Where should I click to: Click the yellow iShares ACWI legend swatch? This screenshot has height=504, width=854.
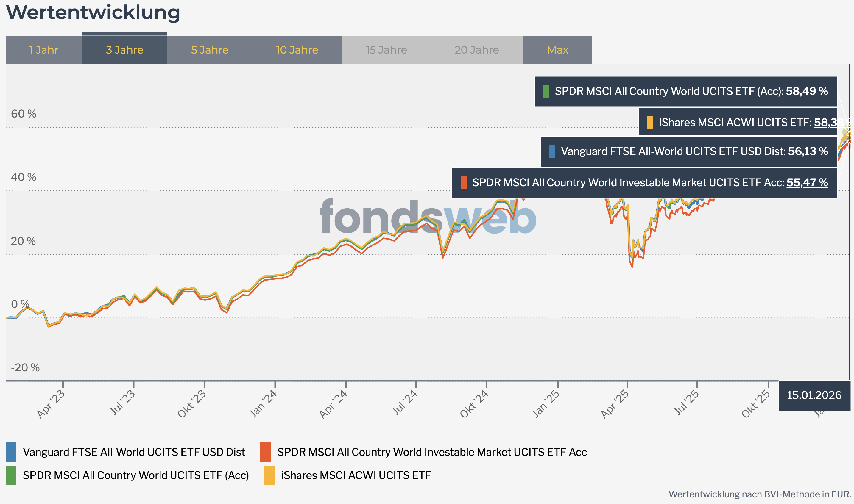point(269,475)
